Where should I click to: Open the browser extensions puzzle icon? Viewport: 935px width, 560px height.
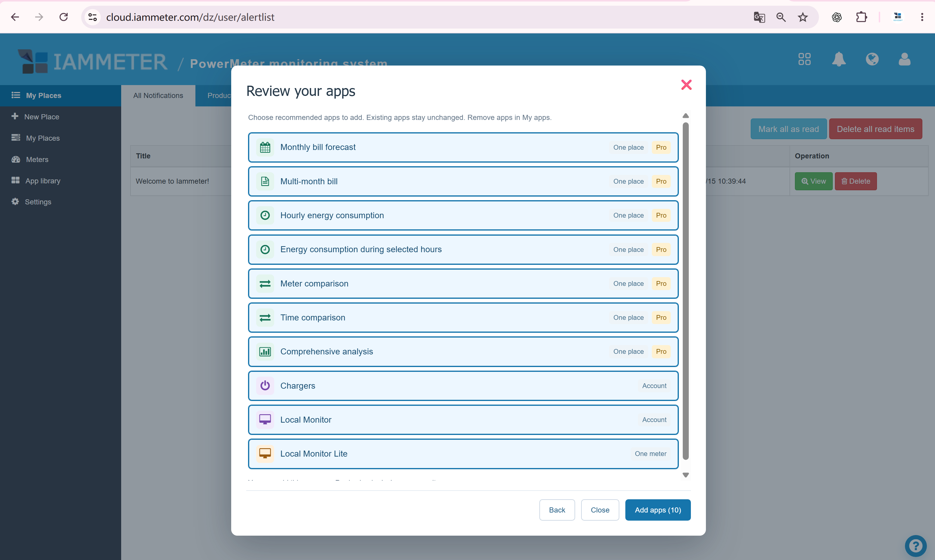point(861,17)
